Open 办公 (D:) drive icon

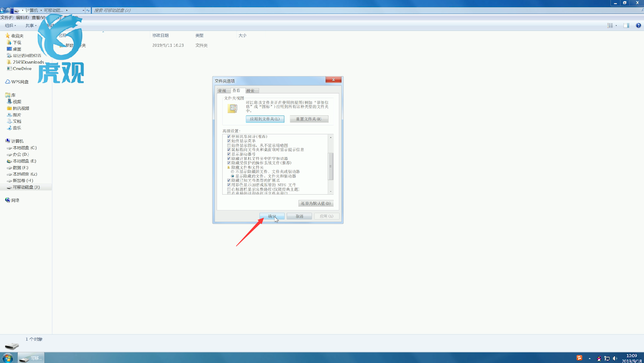click(x=9, y=154)
